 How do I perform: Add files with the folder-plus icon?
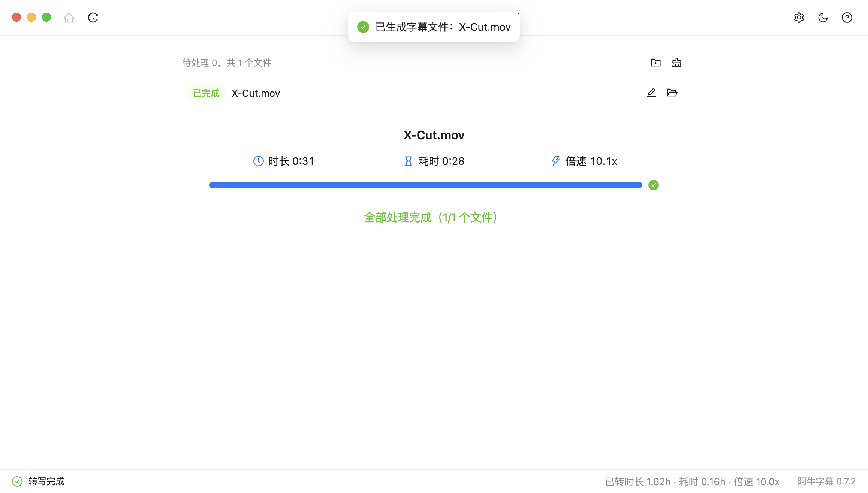click(x=656, y=63)
